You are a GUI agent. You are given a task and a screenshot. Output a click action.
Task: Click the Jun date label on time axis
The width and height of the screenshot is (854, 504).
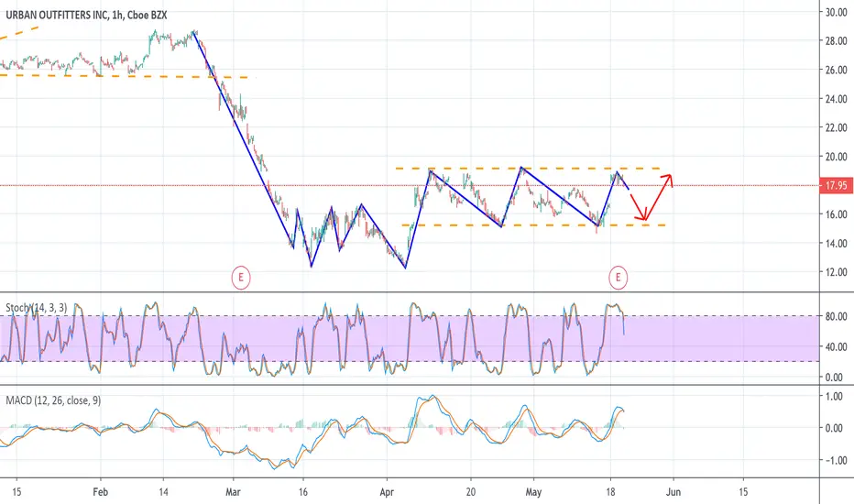pos(673,492)
